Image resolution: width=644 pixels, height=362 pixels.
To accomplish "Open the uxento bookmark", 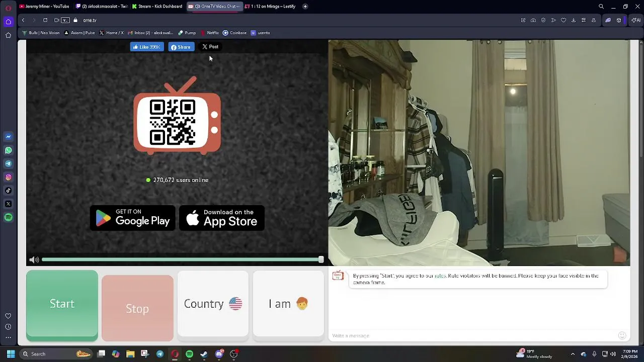I will [x=260, y=33].
